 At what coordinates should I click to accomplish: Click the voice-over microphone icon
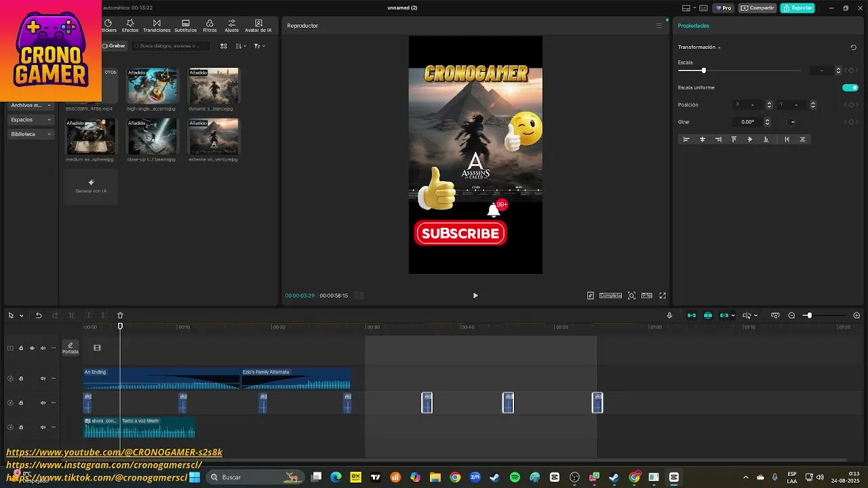point(669,315)
